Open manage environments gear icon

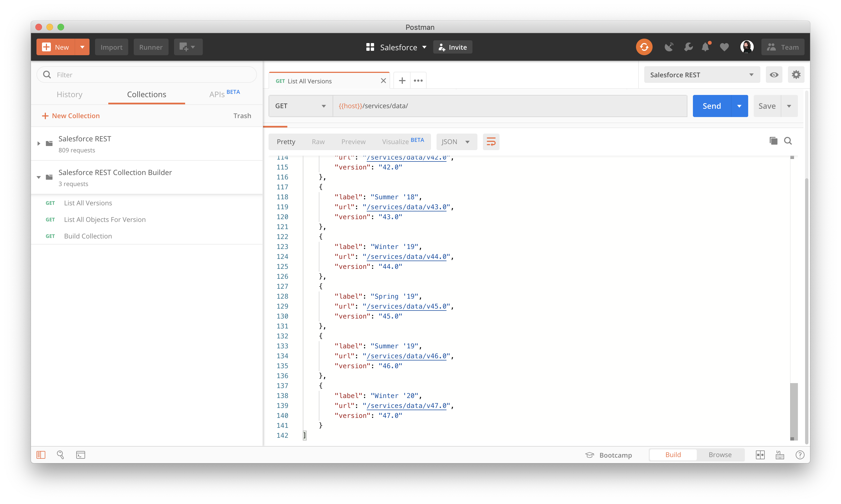tap(796, 74)
